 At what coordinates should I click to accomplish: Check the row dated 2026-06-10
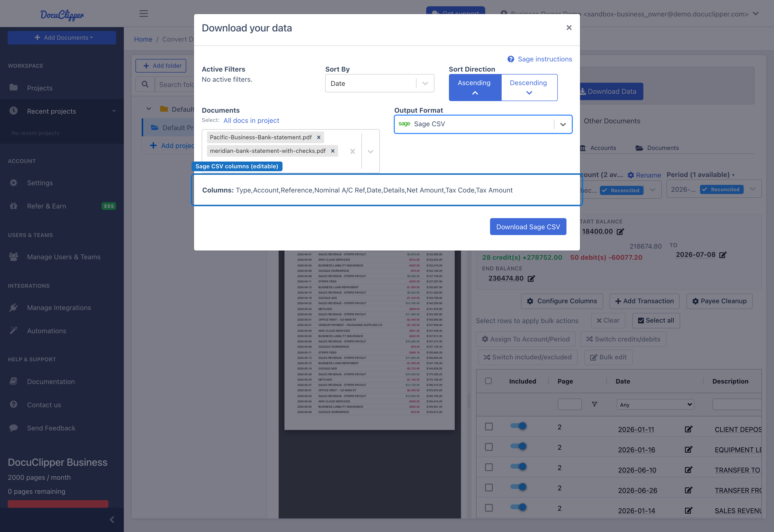click(x=488, y=467)
